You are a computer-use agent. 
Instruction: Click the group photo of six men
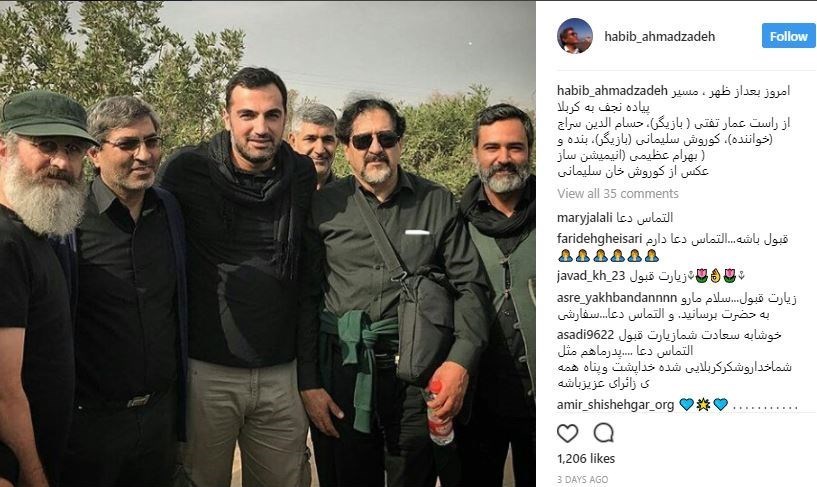[x=268, y=244]
